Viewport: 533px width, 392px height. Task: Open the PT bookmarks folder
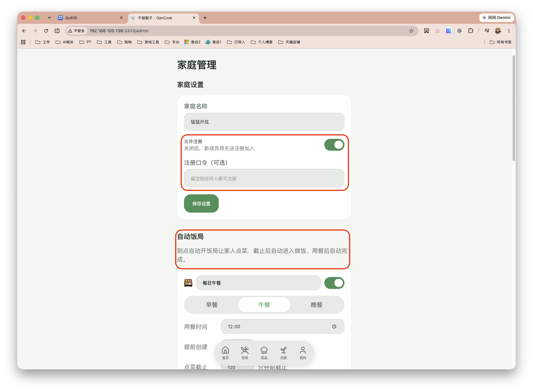pos(85,42)
